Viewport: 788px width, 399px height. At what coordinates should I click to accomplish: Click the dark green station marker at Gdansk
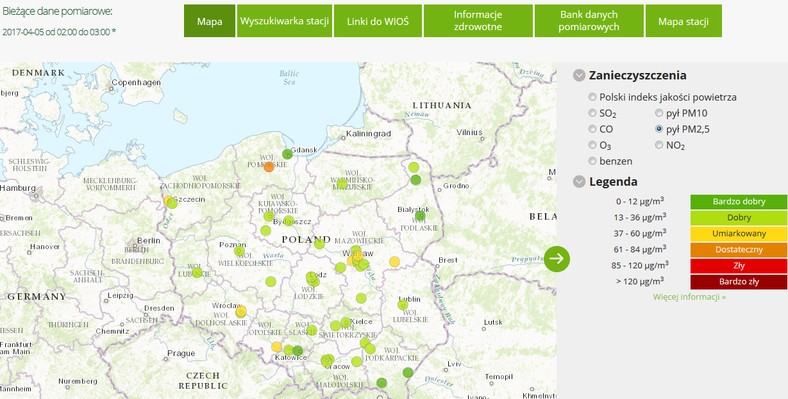287,154
